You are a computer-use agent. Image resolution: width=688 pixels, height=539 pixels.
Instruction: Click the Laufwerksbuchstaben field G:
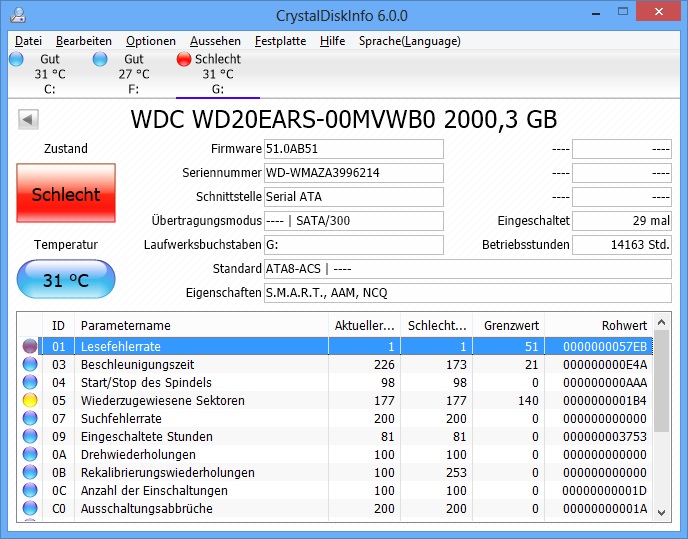pyautogui.click(x=354, y=245)
